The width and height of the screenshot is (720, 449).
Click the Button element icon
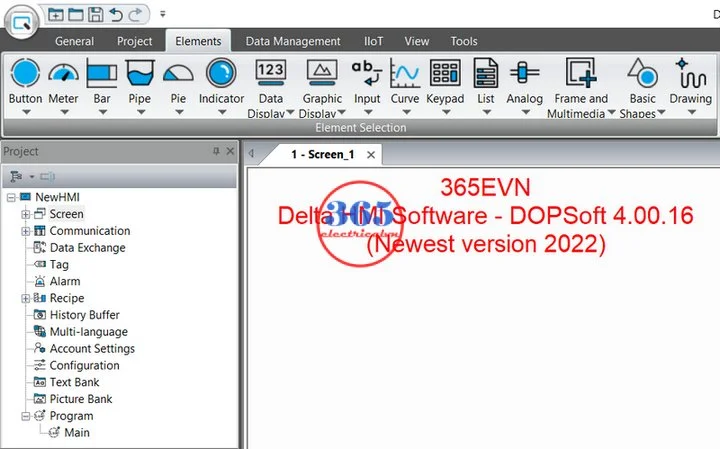pos(25,73)
